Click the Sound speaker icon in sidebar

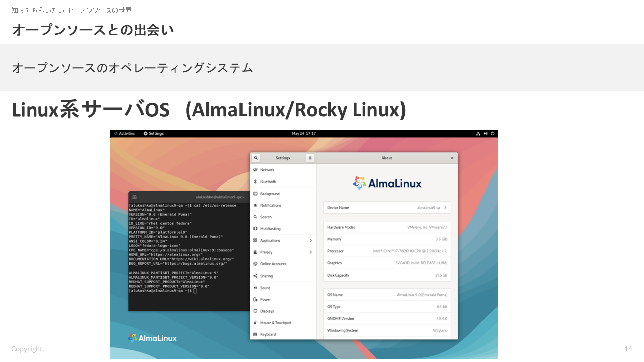(x=255, y=288)
